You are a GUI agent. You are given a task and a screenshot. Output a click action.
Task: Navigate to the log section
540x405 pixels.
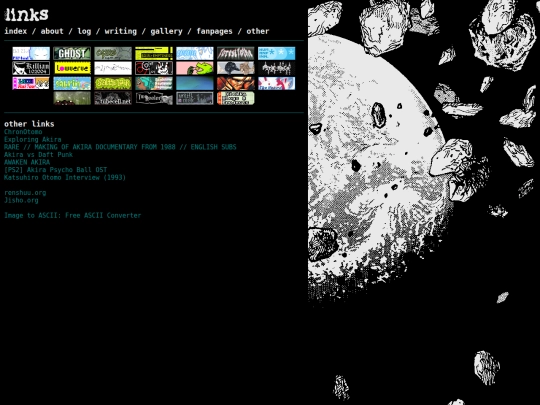pyautogui.click(x=84, y=31)
